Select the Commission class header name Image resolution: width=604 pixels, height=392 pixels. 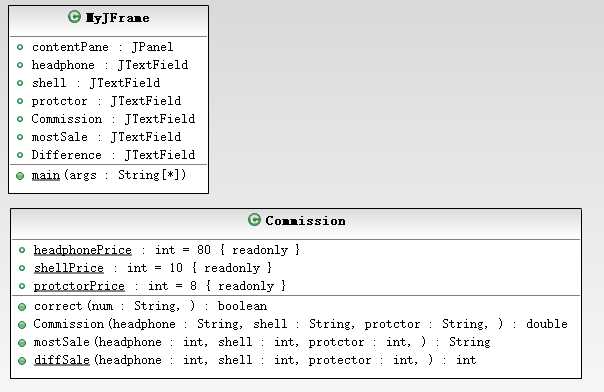(x=305, y=221)
